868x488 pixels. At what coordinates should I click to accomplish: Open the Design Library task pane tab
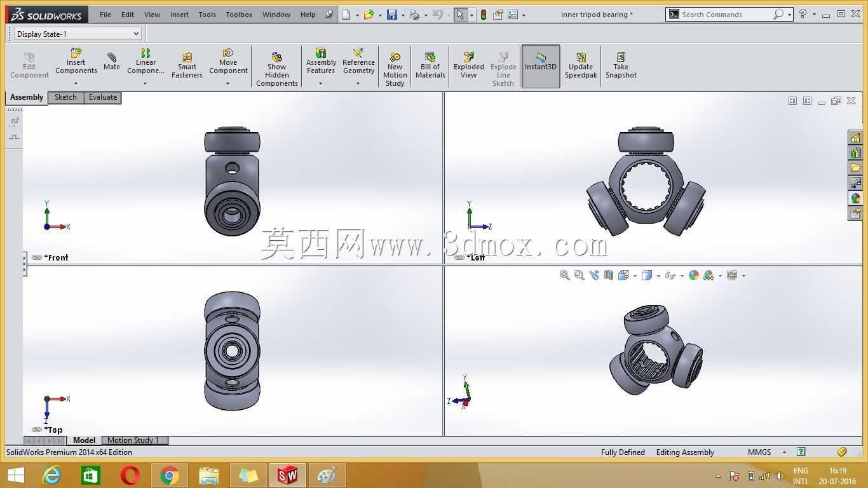pyautogui.click(x=855, y=152)
